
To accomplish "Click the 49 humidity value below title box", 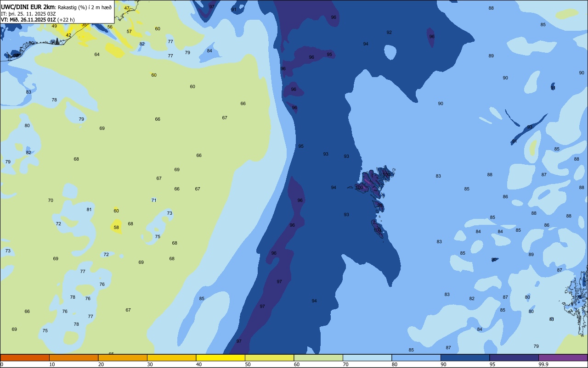I will tap(54, 26).
